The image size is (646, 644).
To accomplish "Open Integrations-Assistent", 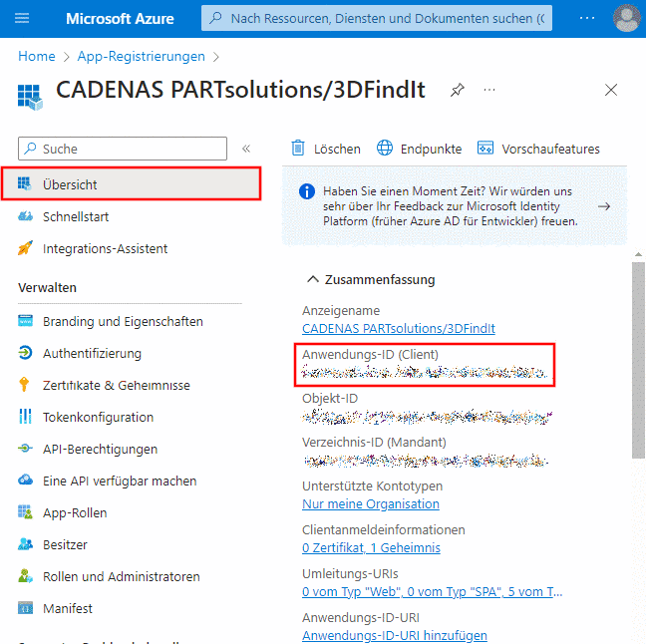I will 105,249.
